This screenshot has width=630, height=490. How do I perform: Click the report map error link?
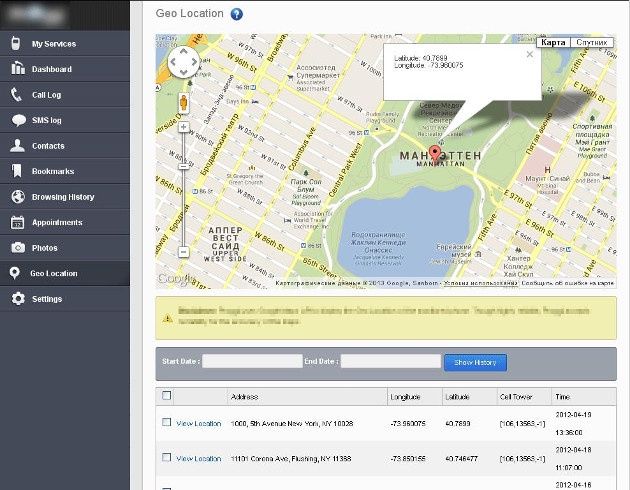point(568,283)
